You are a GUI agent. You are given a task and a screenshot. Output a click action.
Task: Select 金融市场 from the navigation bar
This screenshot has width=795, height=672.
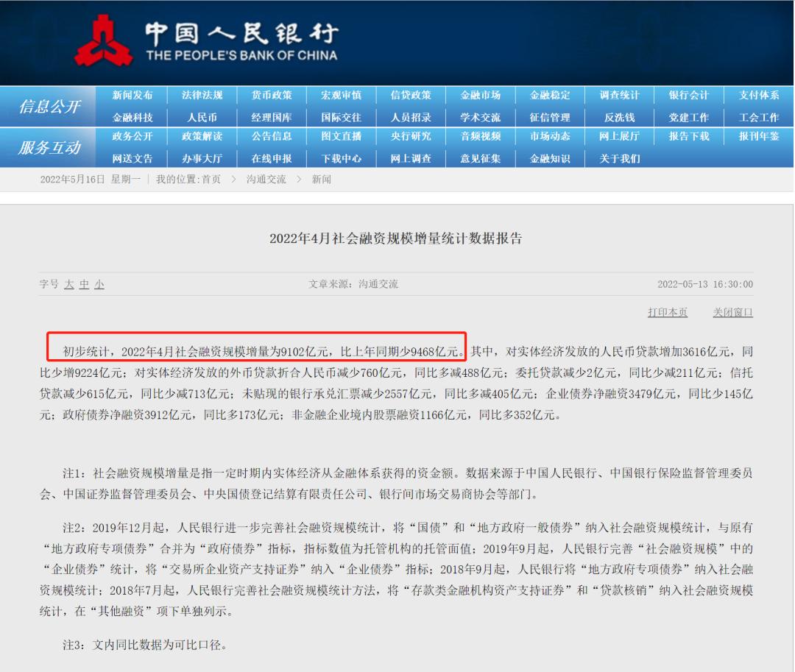pyautogui.click(x=480, y=95)
